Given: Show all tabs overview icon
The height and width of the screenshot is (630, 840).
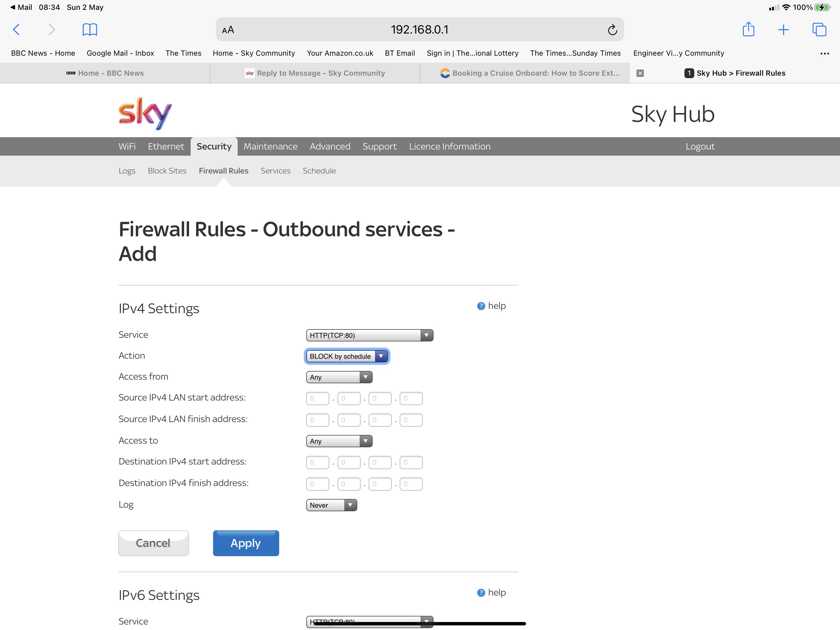Looking at the screenshot, I should 819,29.
